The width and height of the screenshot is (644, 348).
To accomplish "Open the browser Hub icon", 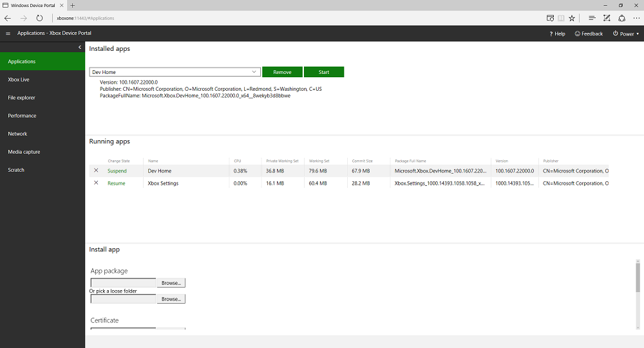I will click(592, 18).
